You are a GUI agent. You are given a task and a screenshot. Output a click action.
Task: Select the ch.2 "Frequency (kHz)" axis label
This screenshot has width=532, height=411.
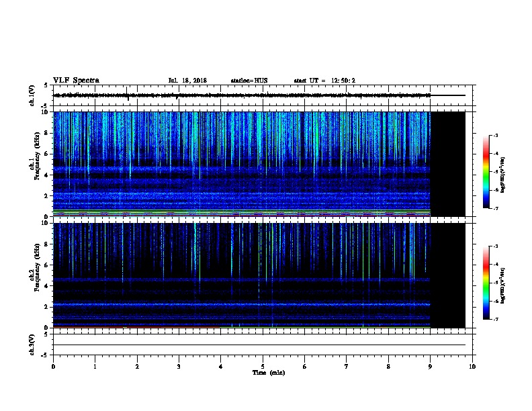click(x=37, y=267)
